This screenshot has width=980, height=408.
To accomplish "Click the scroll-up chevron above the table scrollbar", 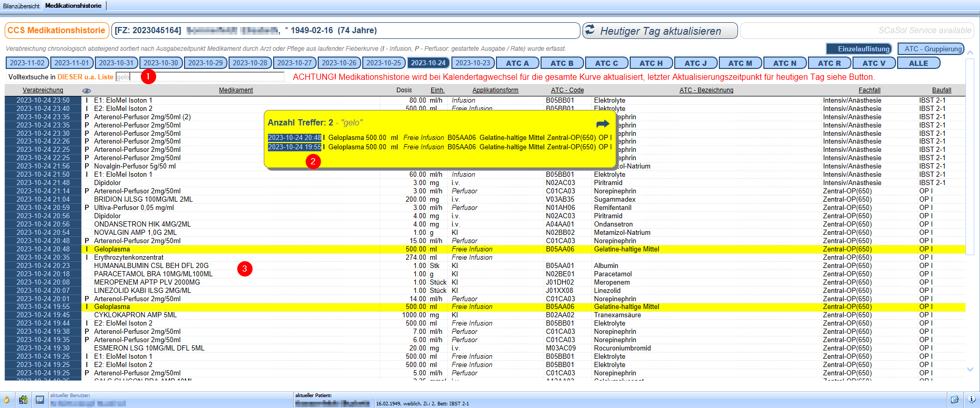I will point(970,52).
